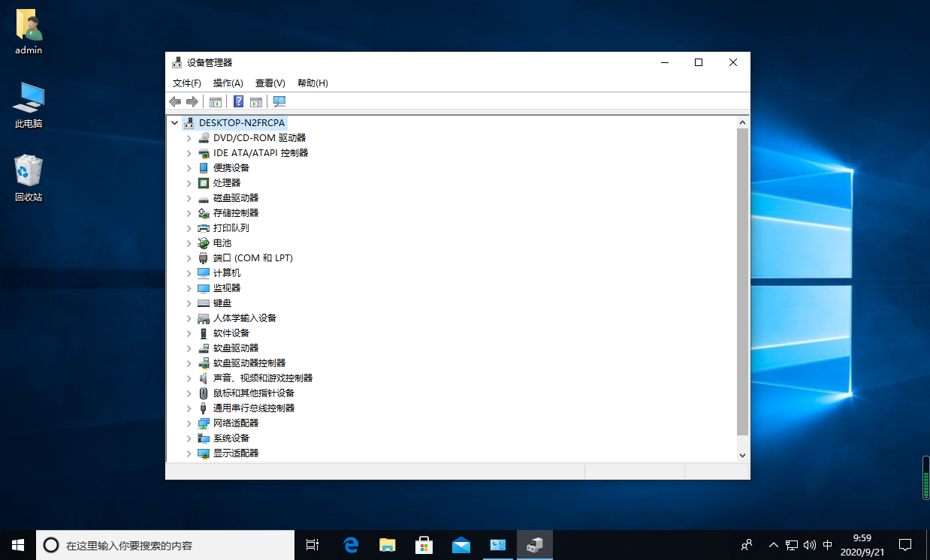
Task: Click the Scan for hardware changes toolbar icon
Action: (279, 101)
